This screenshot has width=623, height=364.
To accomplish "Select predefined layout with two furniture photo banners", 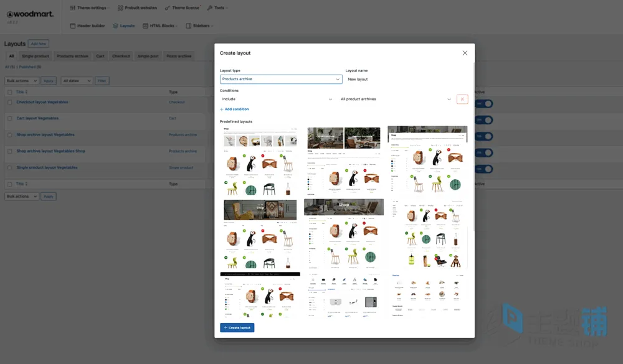I will click(x=344, y=161).
